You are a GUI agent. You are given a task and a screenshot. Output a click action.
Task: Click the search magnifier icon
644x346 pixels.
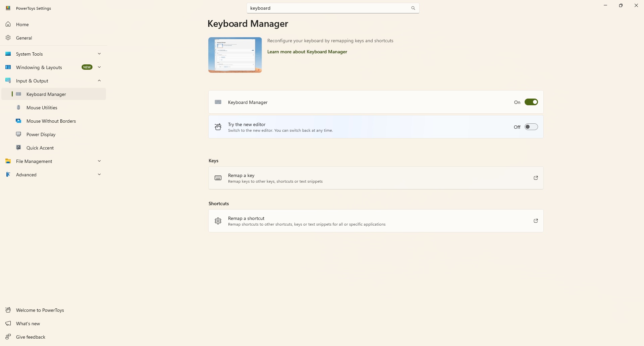(413, 8)
